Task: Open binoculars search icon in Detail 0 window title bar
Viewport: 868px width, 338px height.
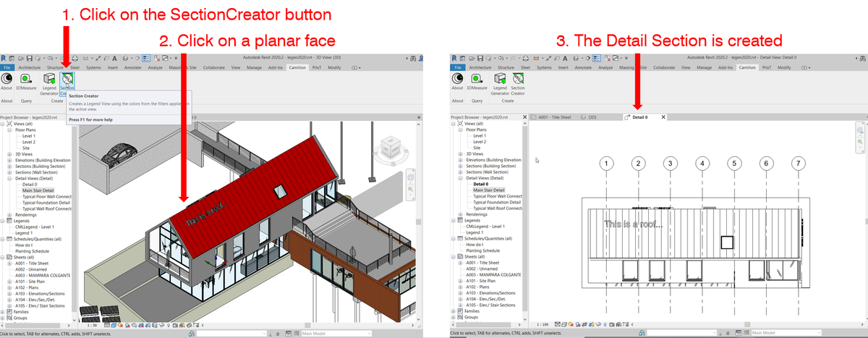Action: (x=863, y=59)
